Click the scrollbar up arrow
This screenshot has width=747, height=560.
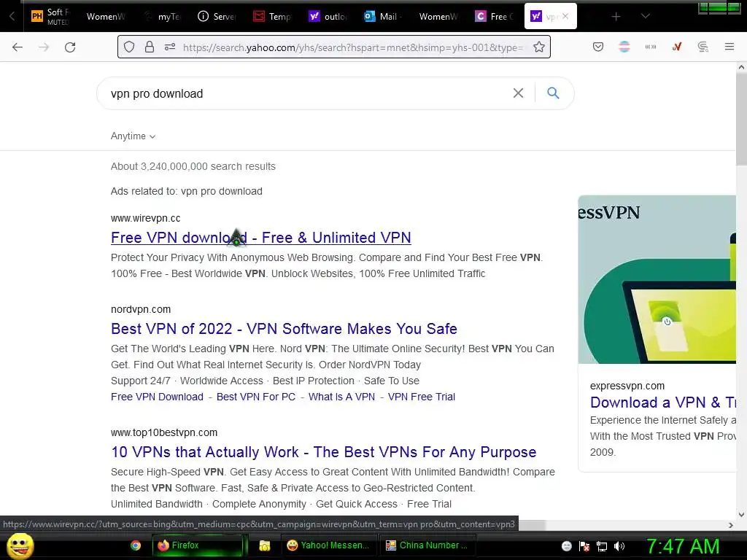[741, 67]
